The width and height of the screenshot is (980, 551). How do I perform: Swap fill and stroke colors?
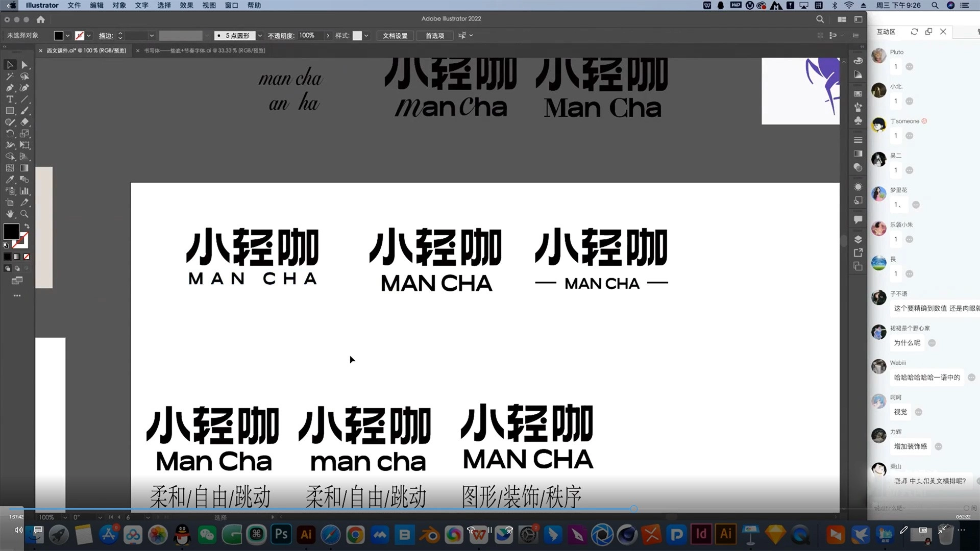click(27, 226)
